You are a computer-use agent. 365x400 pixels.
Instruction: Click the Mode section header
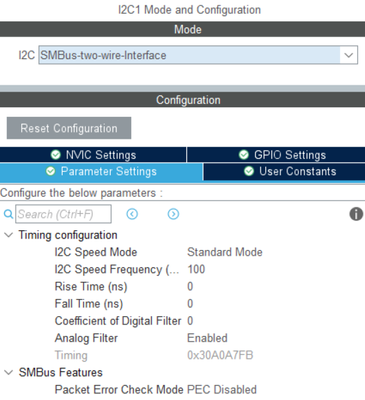(x=182, y=29)
